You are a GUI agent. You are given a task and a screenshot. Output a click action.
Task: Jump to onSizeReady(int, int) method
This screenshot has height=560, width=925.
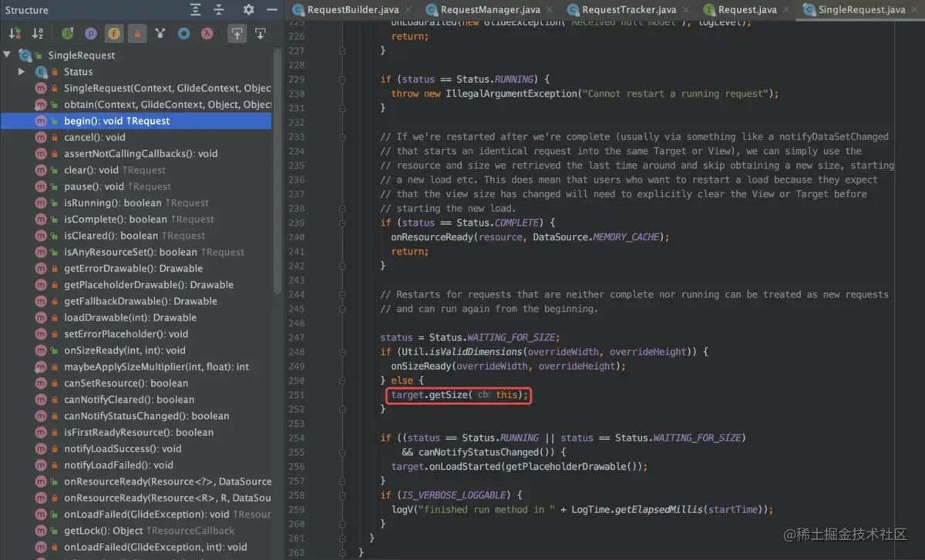coord(124,350)
